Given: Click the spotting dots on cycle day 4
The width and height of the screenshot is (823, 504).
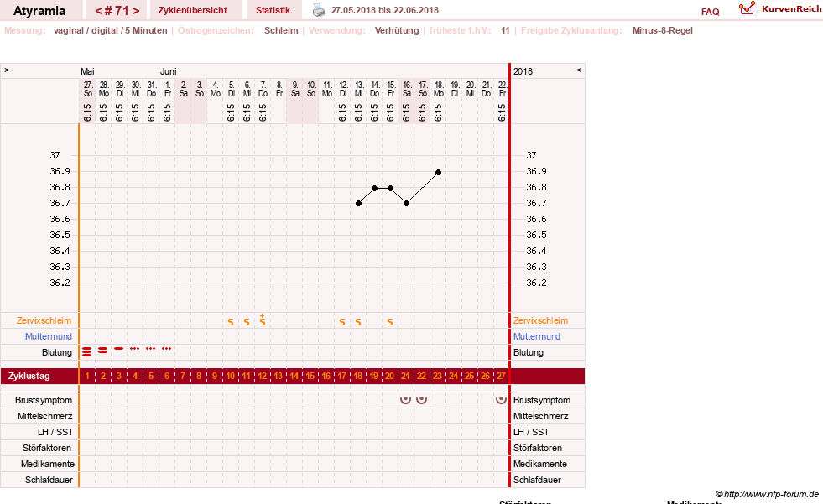Looking at the screenshot, I should click(x=135, y=348).
